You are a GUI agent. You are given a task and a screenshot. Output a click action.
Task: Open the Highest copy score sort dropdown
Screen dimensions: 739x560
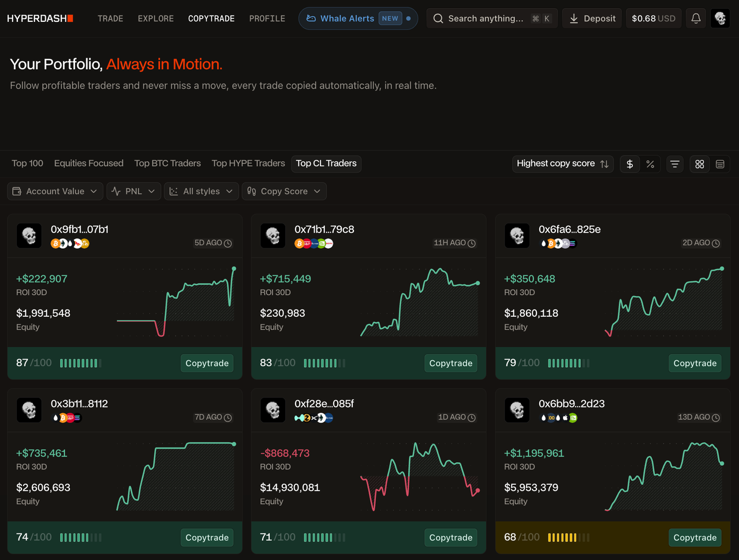(x=563, y=164)
